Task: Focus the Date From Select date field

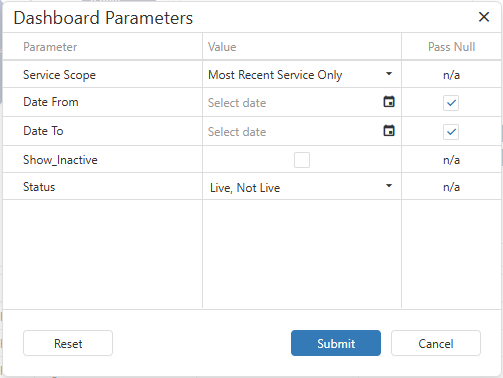Action: pyautogui.click(x=293, y=103)
